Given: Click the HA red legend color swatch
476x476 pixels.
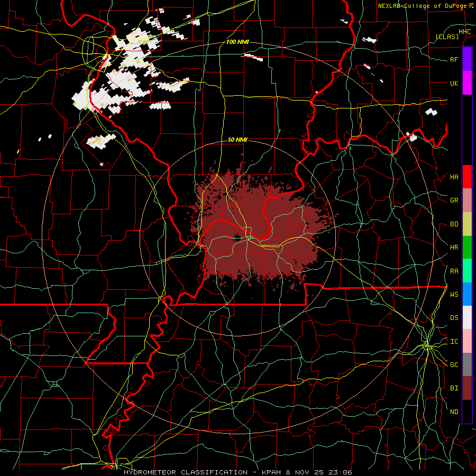Looking at the screenshot, I should point(467,177).
